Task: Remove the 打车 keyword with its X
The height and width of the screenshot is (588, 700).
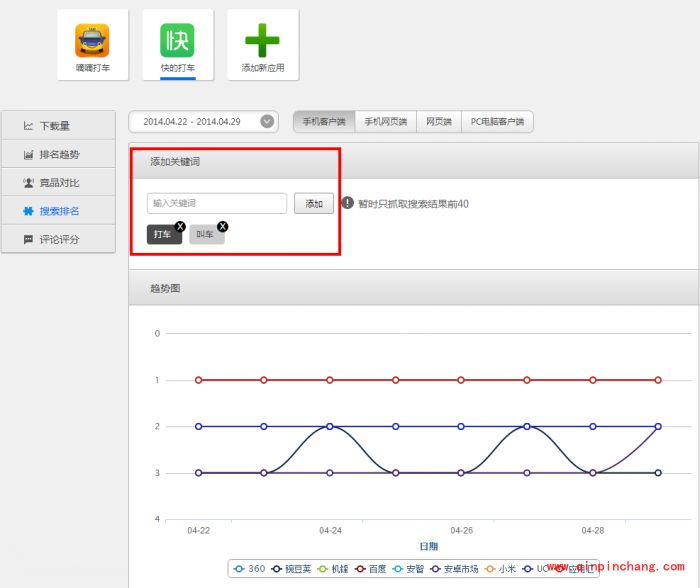Action: 180,226
